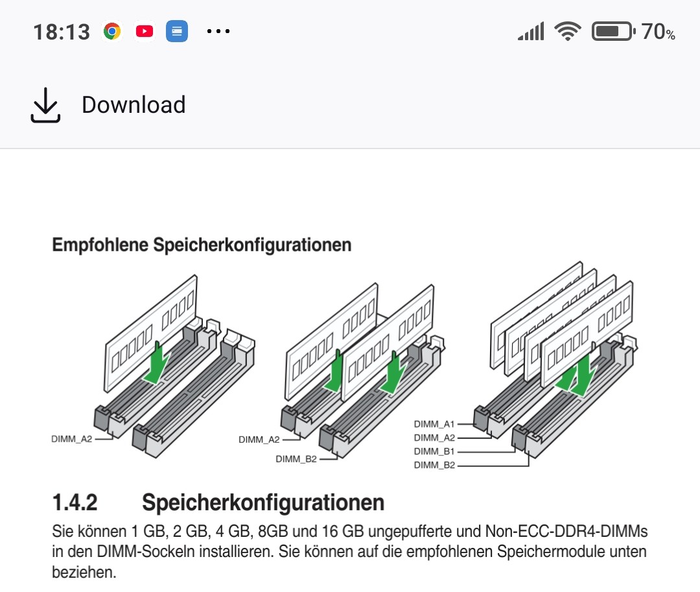
Task: Tap the three-dot overflow indicator in status bar
Action: 218,30
